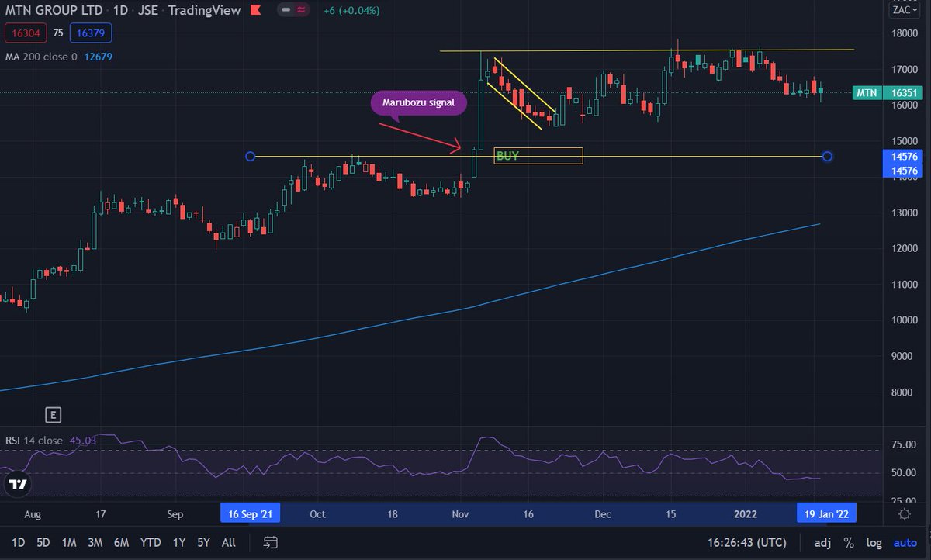Toggle log scale mode
Viewport: 931px width, 560px height.
[x=874, y=542]
